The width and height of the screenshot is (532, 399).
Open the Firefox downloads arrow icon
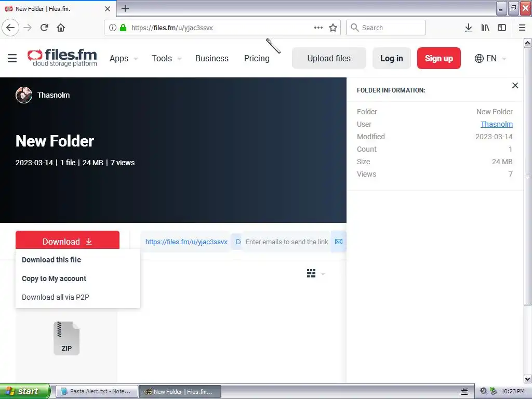(x=468, y=28)
